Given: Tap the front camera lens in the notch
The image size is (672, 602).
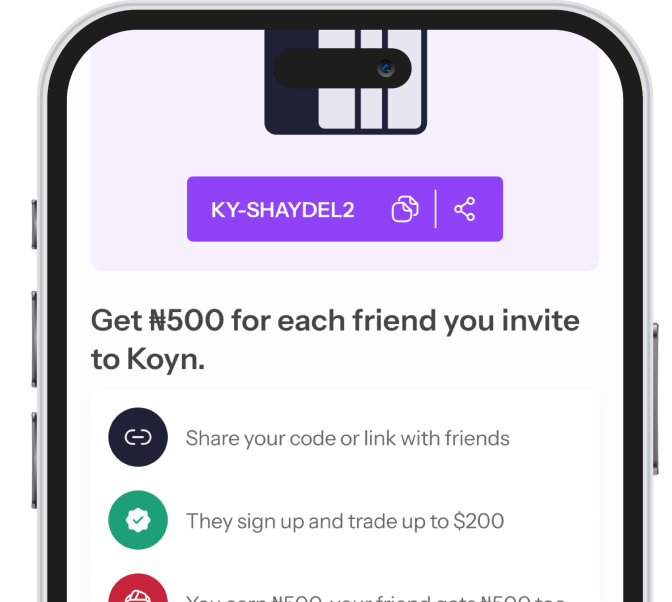Looking at the screenshot, I should [x=386, y=69].
